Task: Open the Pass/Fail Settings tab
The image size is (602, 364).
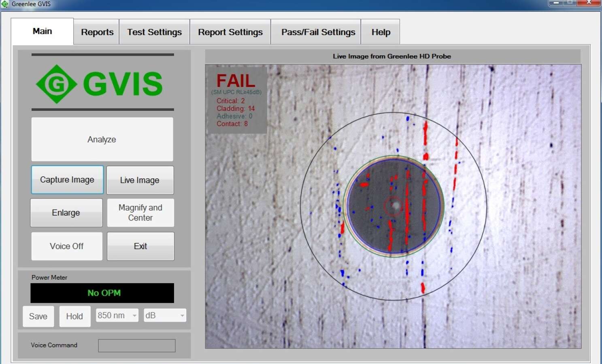Action: pos(318,32)
